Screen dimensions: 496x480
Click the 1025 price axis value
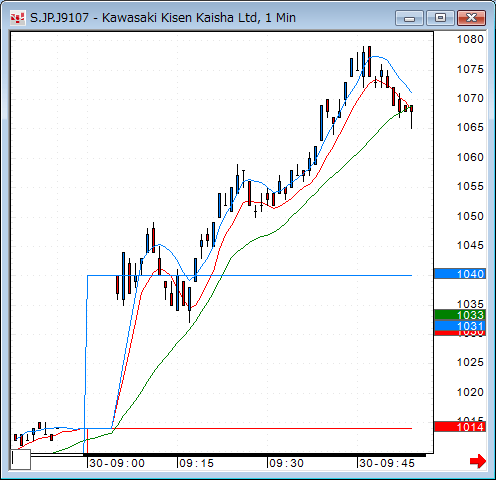click(470, 362)
